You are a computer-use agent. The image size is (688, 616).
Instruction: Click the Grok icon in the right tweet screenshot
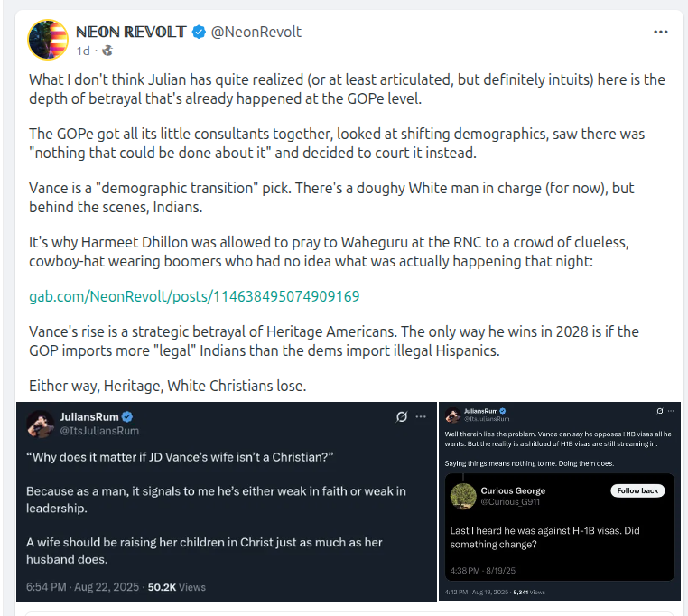660,412
